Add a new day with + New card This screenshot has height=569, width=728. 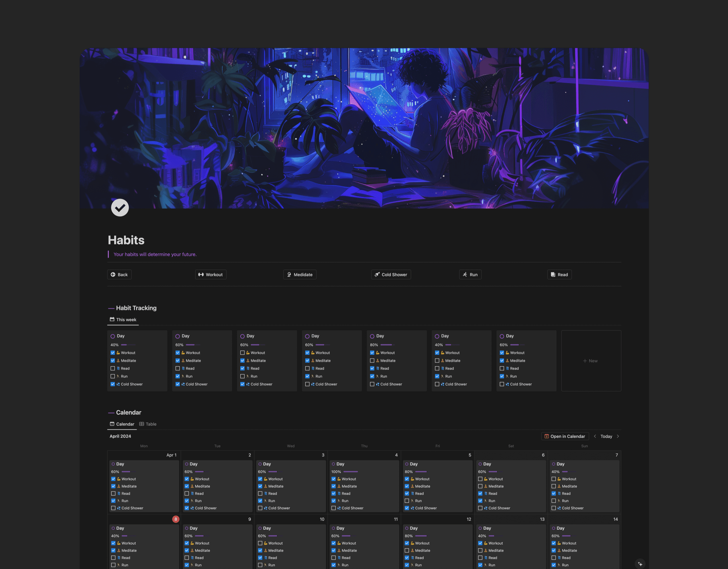[x=591, y=361]
